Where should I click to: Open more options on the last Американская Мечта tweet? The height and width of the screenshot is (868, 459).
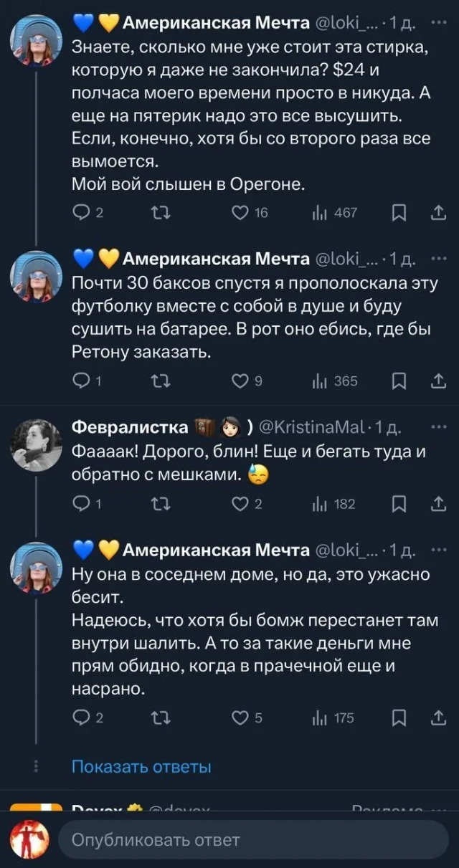(x=437, y=549)
